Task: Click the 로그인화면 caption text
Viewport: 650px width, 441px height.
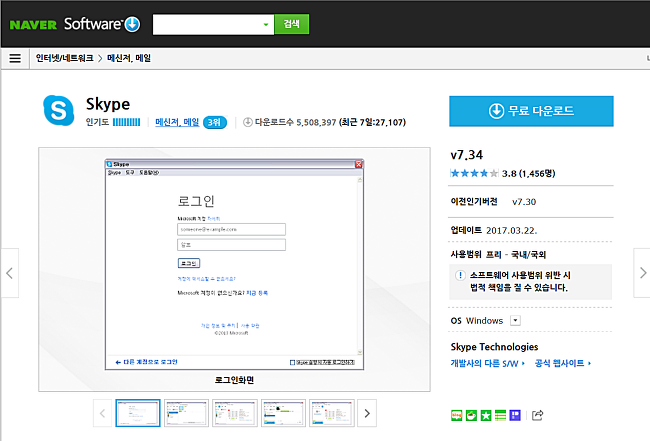Action: pos(234,380)
